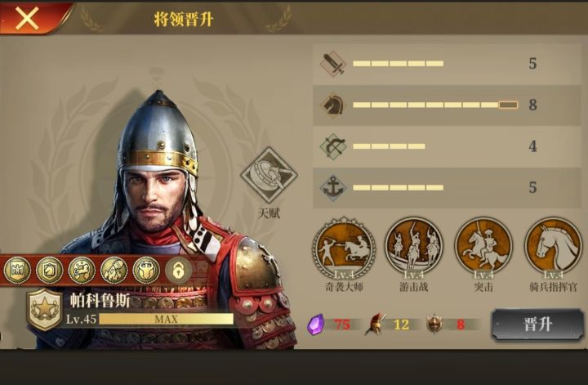The height and width of the screenshot is (385, 588).
Task: Open the locked sixth medal slot
Action: [179, 270]
